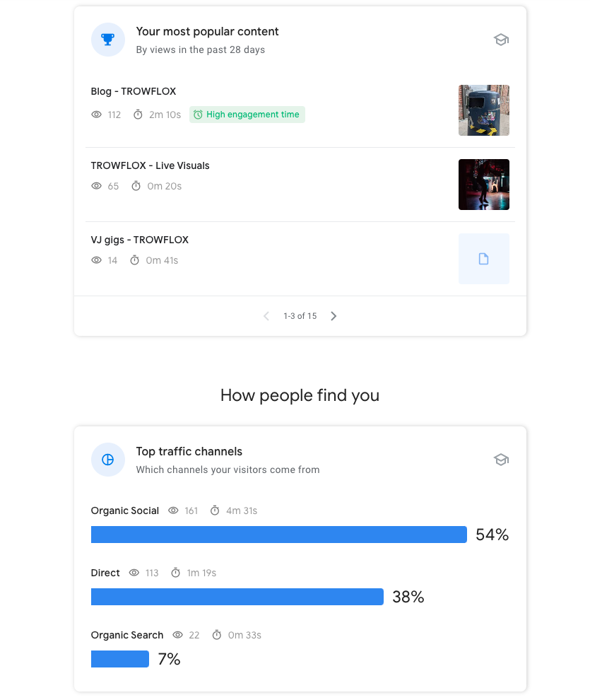Click the trophy icon for popular content

tap(108, 40)
